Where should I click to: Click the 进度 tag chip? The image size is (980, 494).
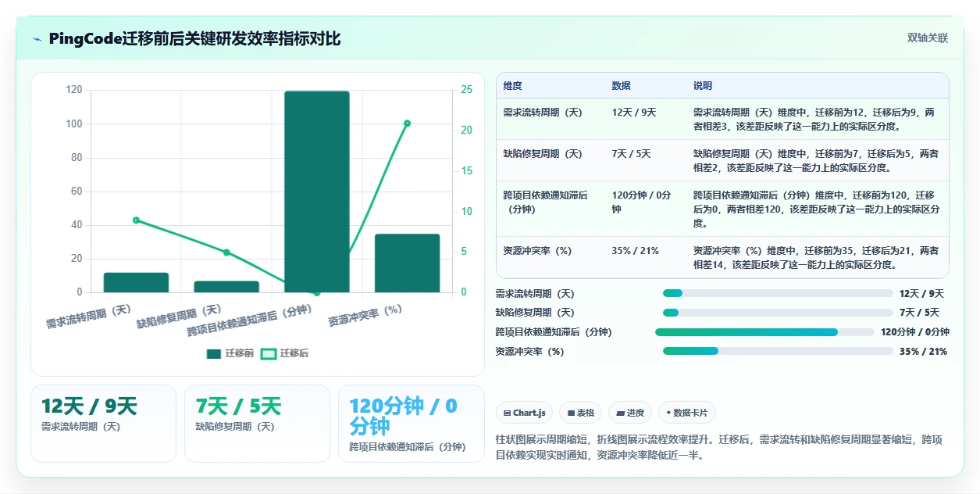click(x=630, y=413)
